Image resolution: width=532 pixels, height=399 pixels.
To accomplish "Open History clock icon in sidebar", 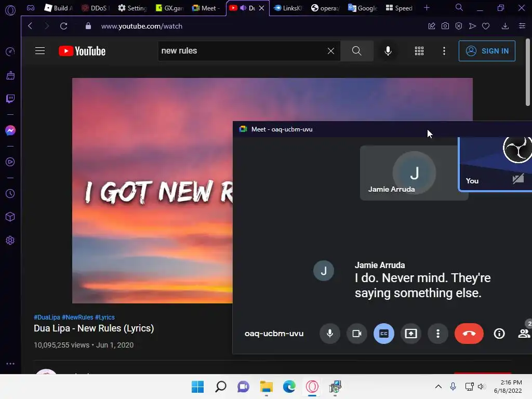I will tap(10, 193).
